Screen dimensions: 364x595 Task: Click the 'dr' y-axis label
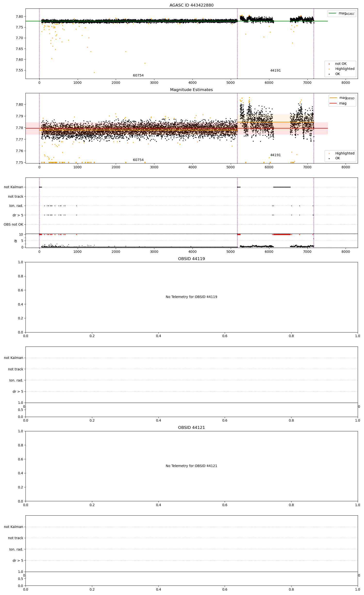pyautogui.click(x=16, y=241)
